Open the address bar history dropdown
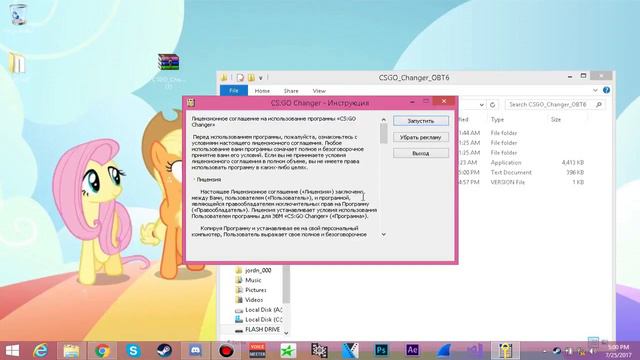The width and height of the screenshot is (640, 360). coord(482,105)
